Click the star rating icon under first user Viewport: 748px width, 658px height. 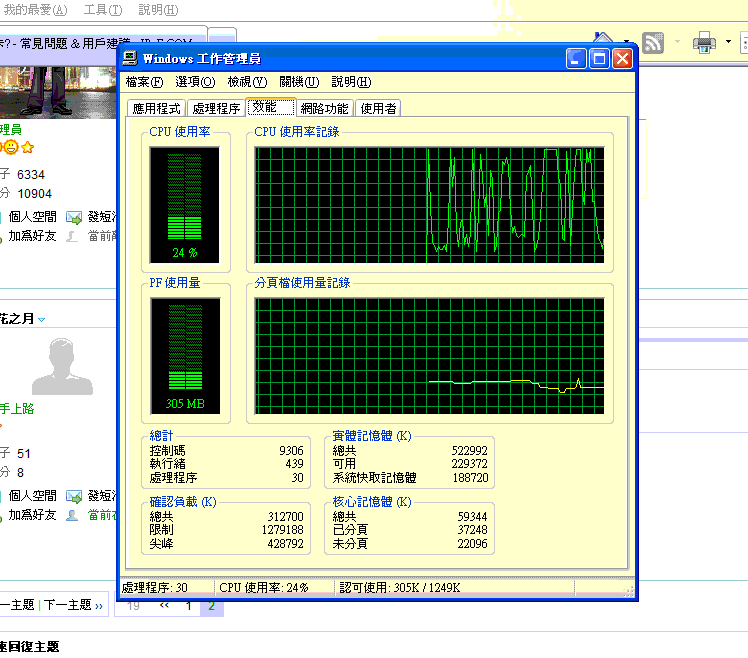coord(28,147)
